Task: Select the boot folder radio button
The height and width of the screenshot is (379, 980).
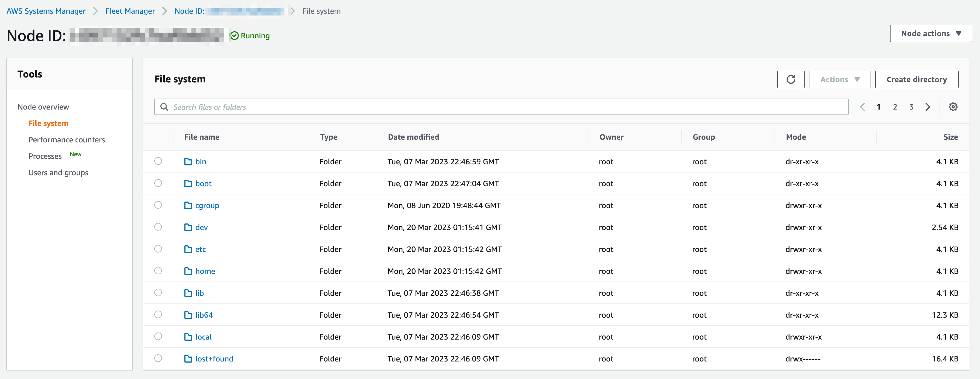Action: click(158, 183)
